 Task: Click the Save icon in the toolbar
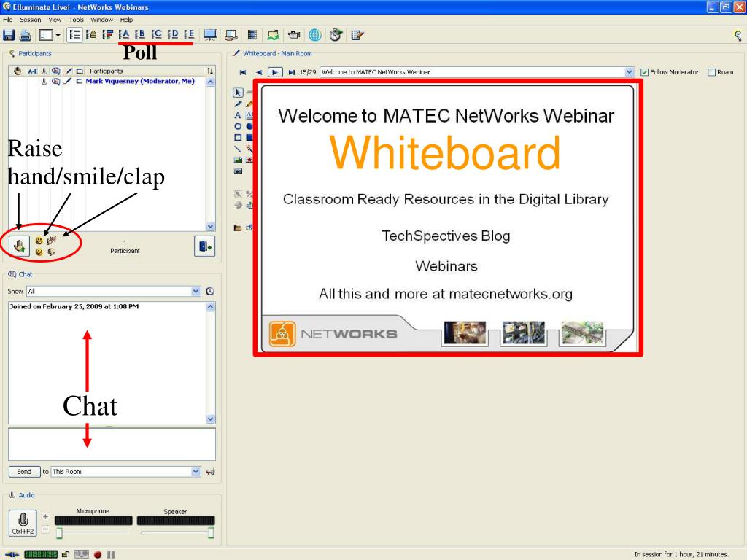[9, 35]
